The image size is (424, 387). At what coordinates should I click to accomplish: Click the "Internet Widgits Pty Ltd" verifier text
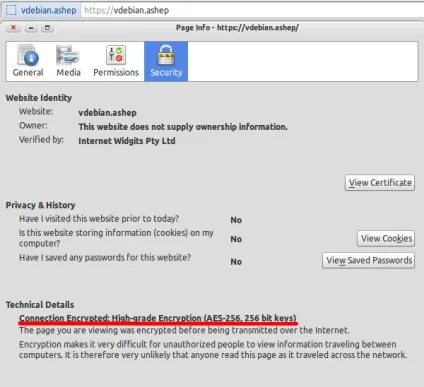(127, 141)
